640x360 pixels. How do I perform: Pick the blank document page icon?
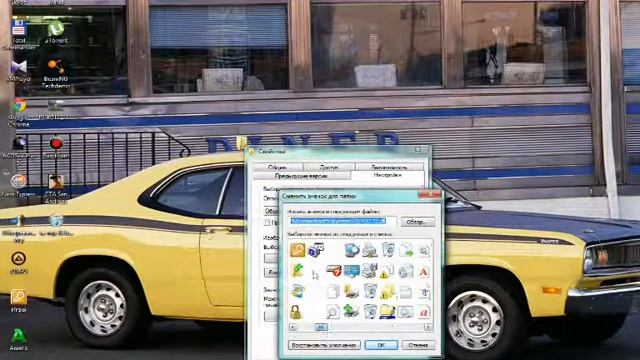click(333, 291)
